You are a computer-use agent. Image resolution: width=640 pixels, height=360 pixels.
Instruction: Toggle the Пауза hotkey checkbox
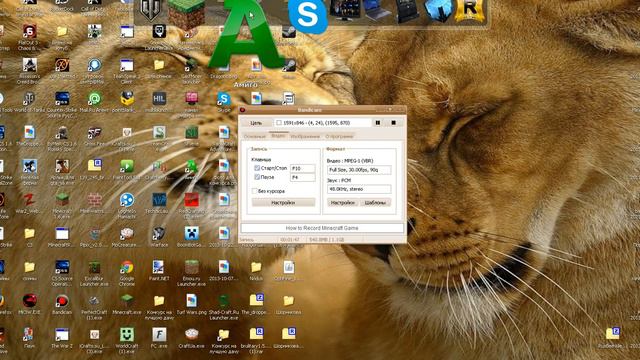tap(257, 177)
